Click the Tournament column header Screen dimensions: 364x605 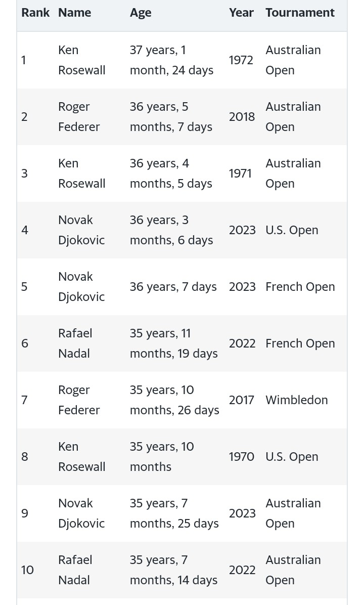pyautogui.click(x=300, y=13)
